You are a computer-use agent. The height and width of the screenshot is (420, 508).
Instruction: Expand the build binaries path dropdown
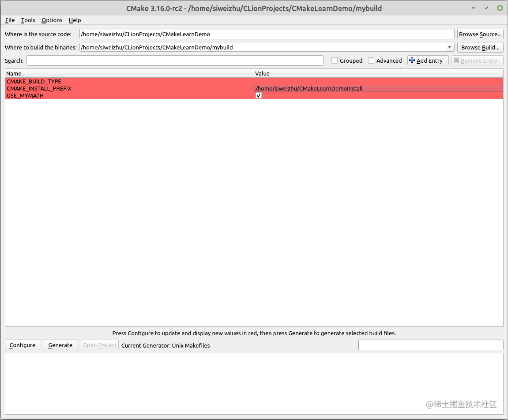(449, 47)
